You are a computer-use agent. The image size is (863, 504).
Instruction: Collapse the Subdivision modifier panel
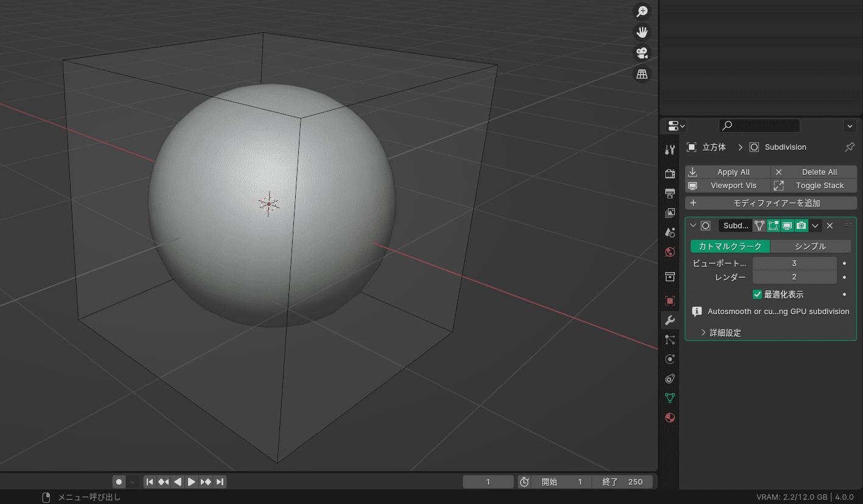[x=693, y=226]
